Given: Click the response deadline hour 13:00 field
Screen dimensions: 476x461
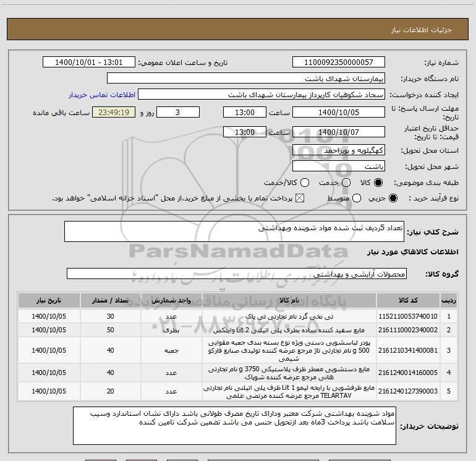Looking at the screenshot, I should point(245,112).
